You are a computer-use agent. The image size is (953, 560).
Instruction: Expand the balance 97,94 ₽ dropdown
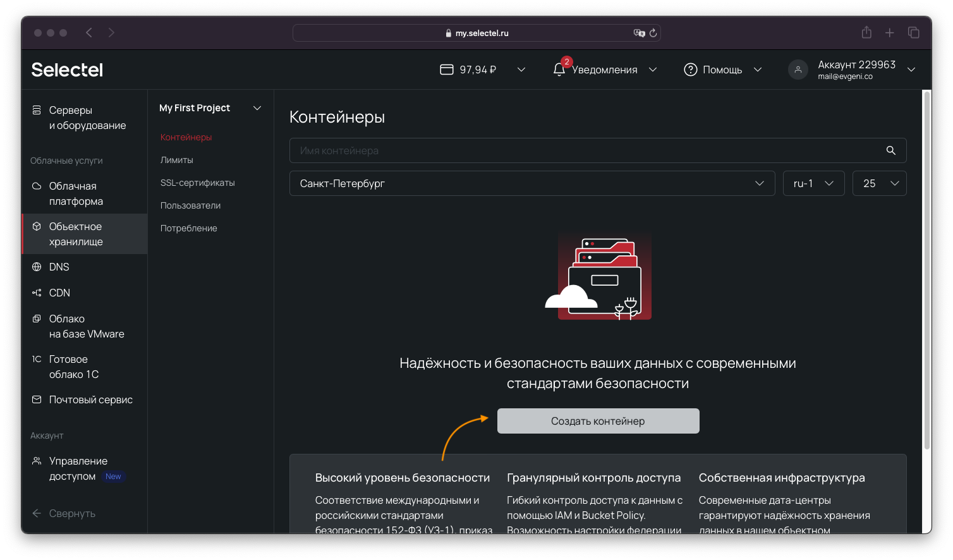(521, 70)
